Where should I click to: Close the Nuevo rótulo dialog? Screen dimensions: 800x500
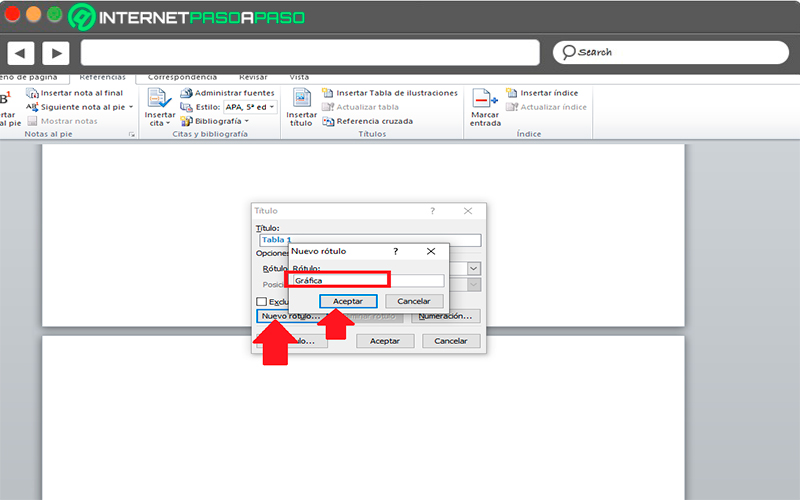pyautogui.click(x=431, y=252)
